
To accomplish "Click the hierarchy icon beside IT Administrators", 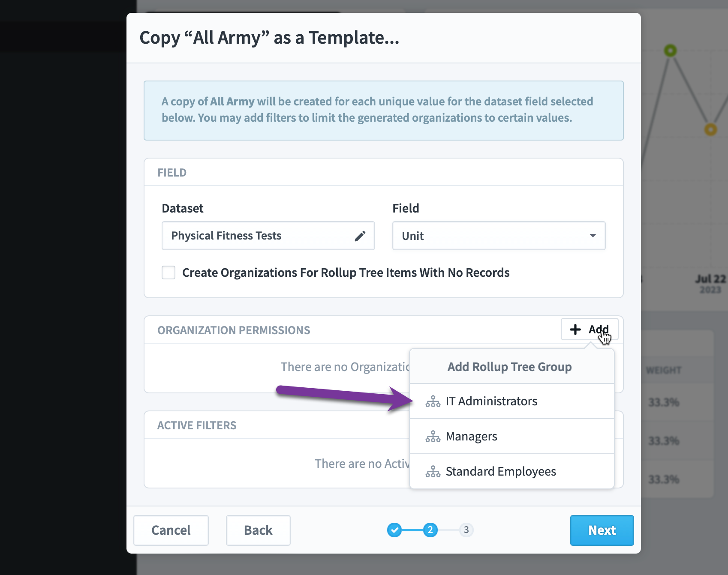I will coord(433,401).
